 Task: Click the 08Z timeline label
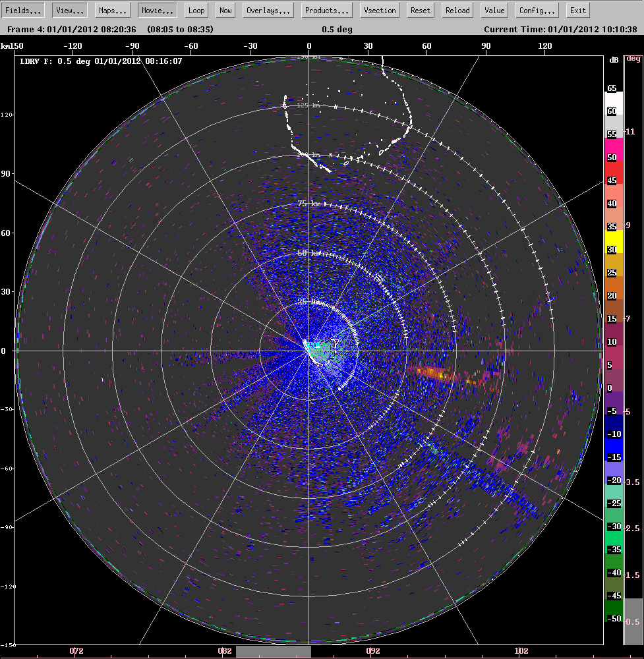coord(225,650)
